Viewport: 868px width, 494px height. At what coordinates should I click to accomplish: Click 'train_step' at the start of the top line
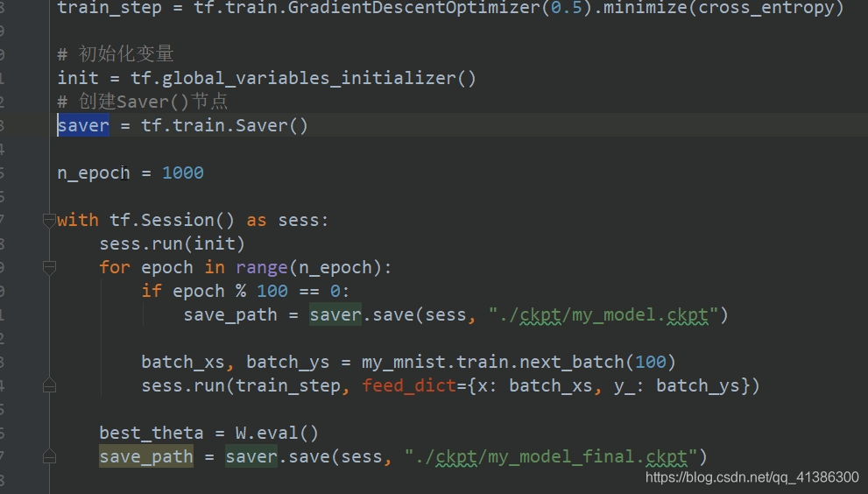click(109, 8)
